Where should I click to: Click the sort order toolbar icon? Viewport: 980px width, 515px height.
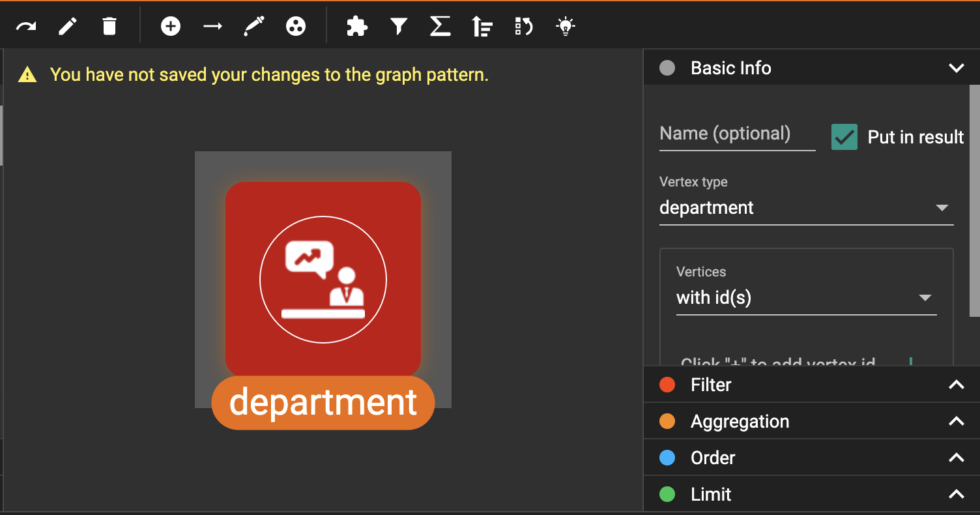click(x=482, y=27)
